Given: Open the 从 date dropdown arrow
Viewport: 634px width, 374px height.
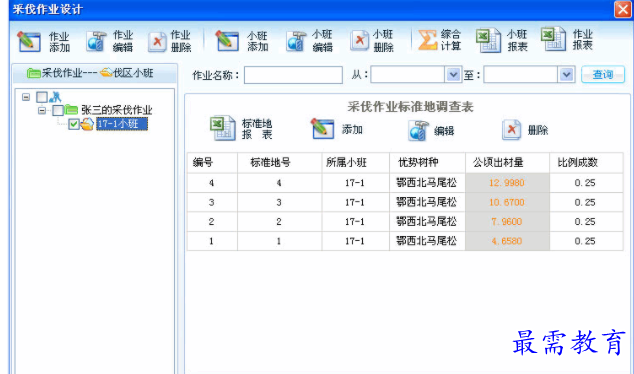Looking at the screenshot, I should point(453,75).
